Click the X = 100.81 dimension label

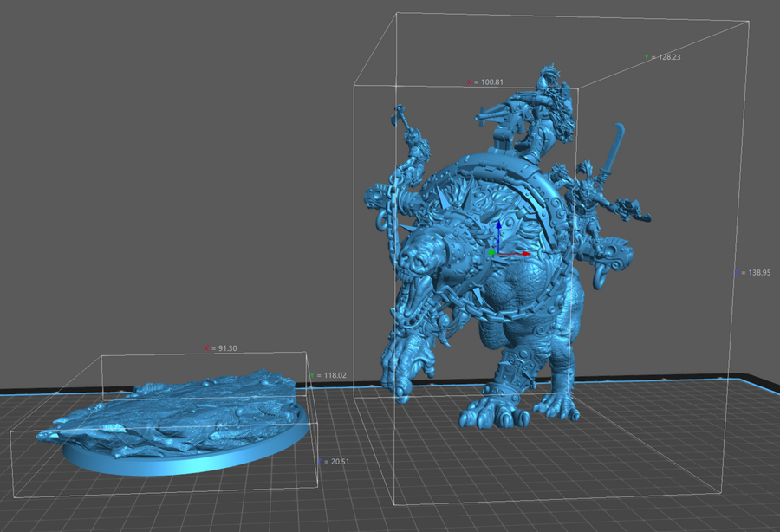[486, 81]
